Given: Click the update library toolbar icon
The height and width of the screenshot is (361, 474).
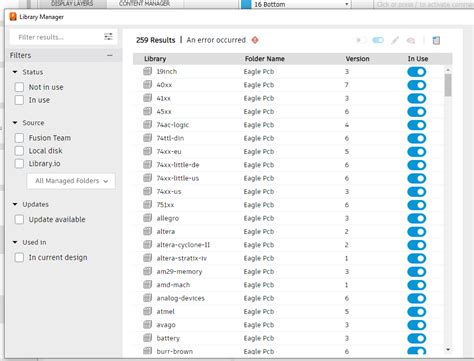Looking at the screenshot, I should 411,40.
